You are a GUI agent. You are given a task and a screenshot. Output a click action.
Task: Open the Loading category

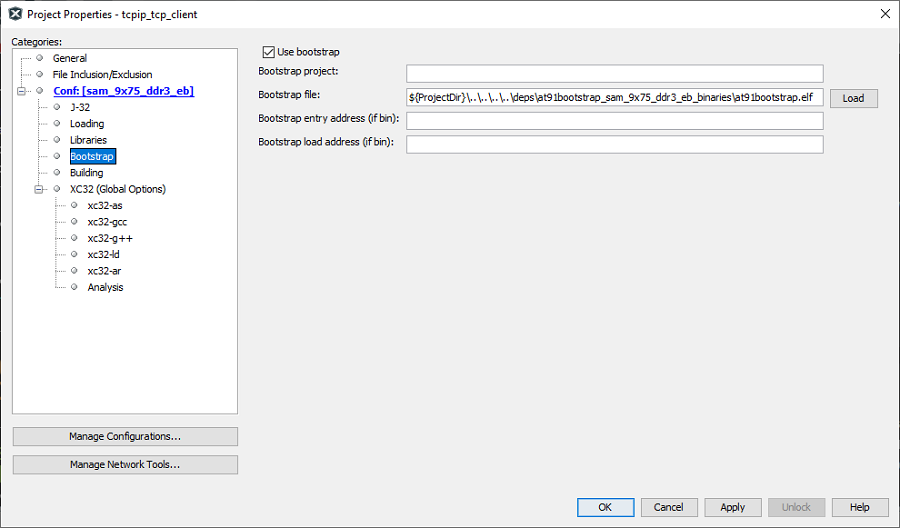[x=87, y=124]
